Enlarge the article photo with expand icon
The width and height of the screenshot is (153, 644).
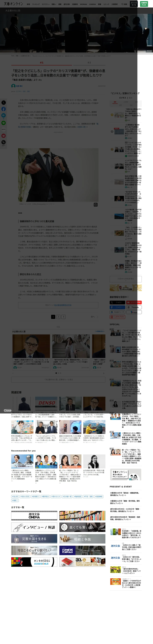pyautogui.click(x=95, y=204)
